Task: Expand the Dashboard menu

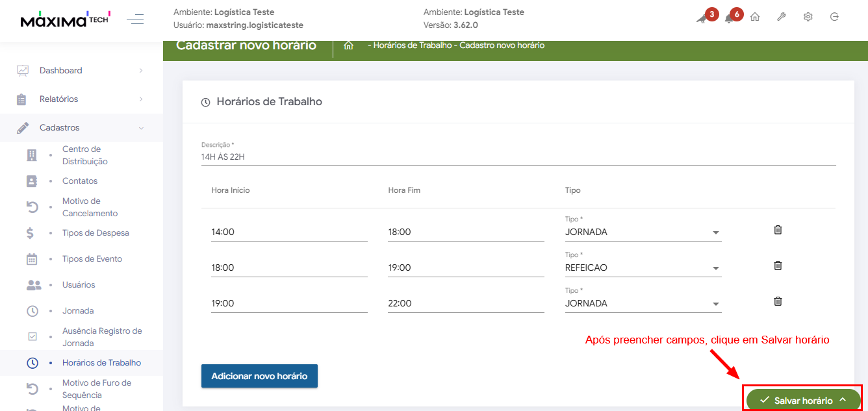Action: 81,70
